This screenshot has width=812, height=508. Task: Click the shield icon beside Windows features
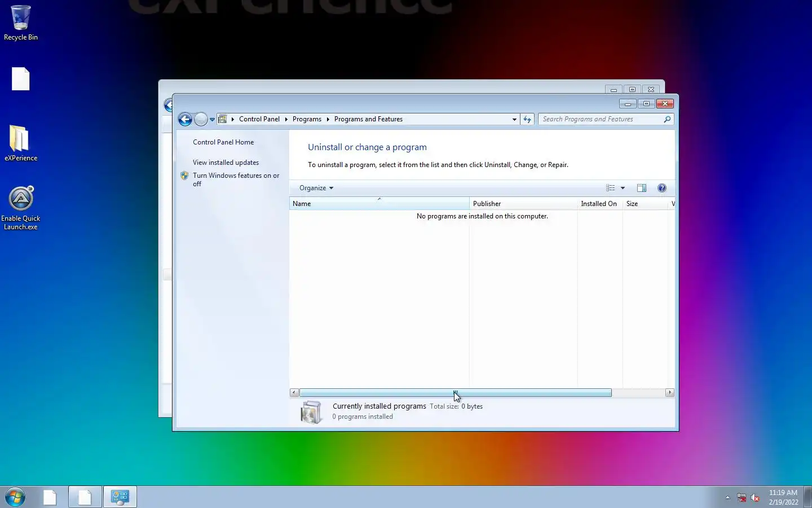(x=184, y=176)
